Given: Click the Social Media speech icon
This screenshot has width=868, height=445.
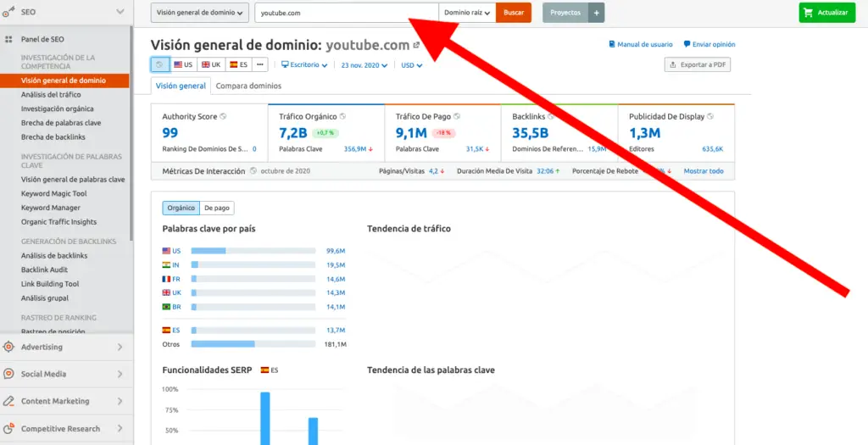Looking at the screenshot, I should point(8,374).
